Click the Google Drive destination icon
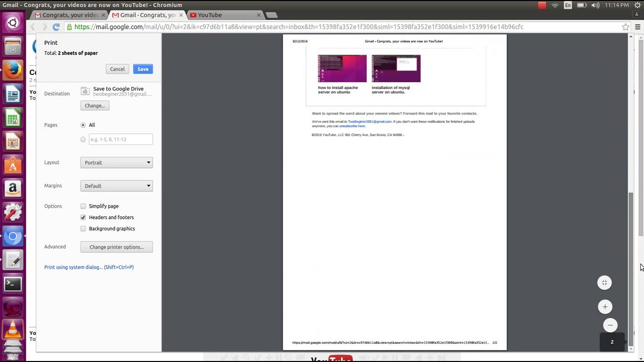Image resolution: width=644 pixels, height=362 pixels. pyautogui.click(x=85, y=91)
